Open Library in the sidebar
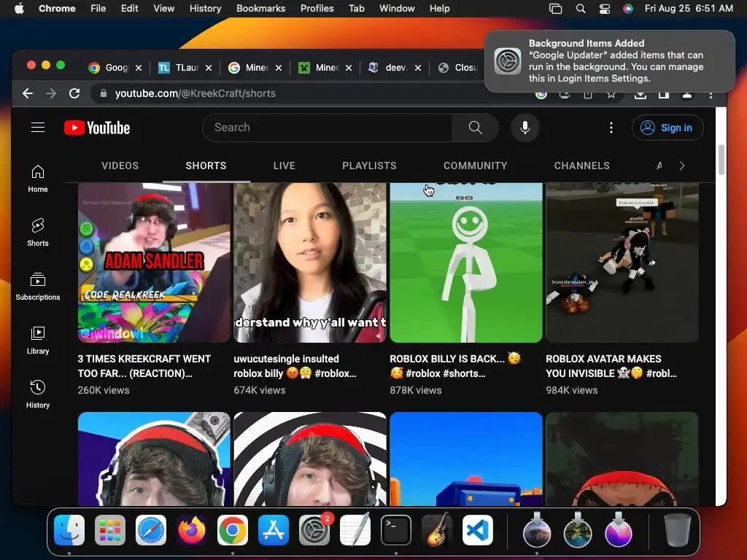Viewport: 747px width, 560px height. [x=38, y=341]
